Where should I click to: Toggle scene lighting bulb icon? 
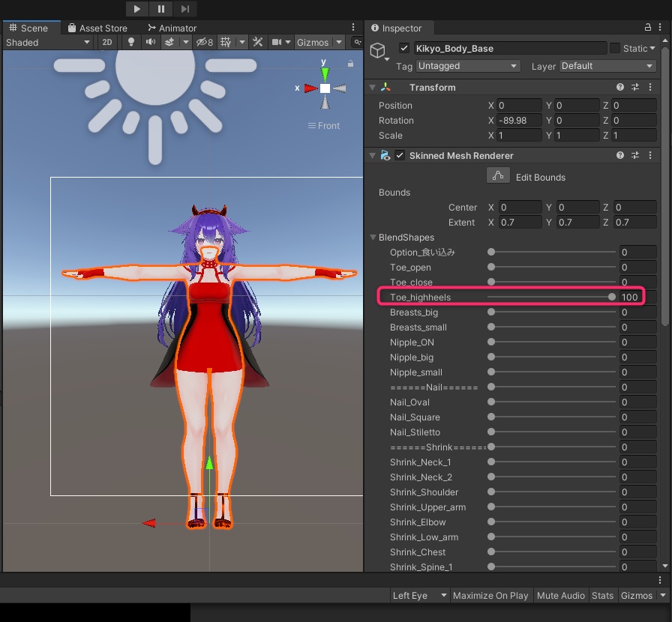[131, 42]
